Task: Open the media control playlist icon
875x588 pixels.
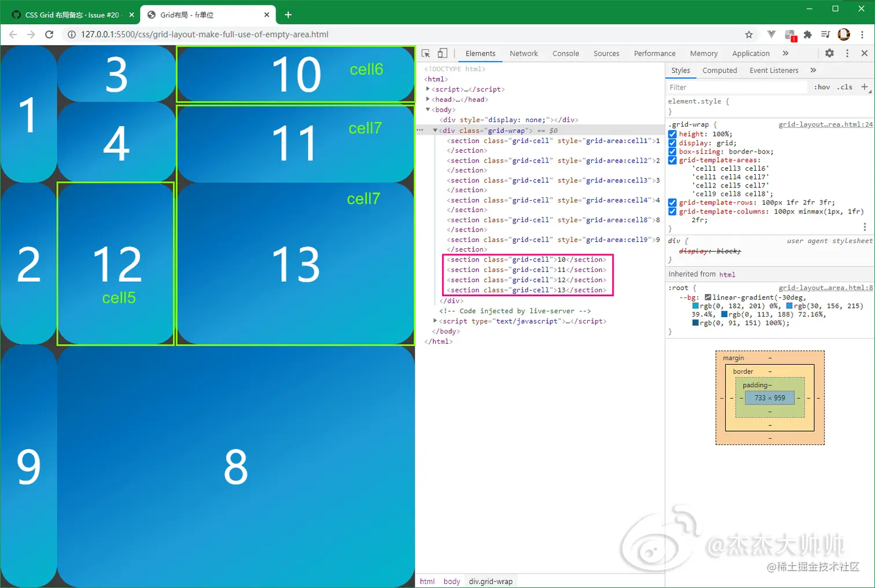Action: coord(826,34)
